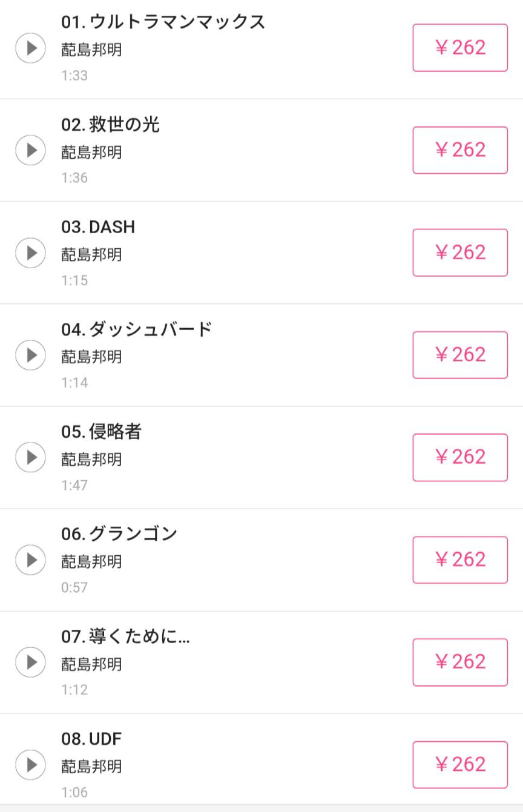
Task: Play track 01 ウルトラマンマックス preview
Action: (30, 48)
